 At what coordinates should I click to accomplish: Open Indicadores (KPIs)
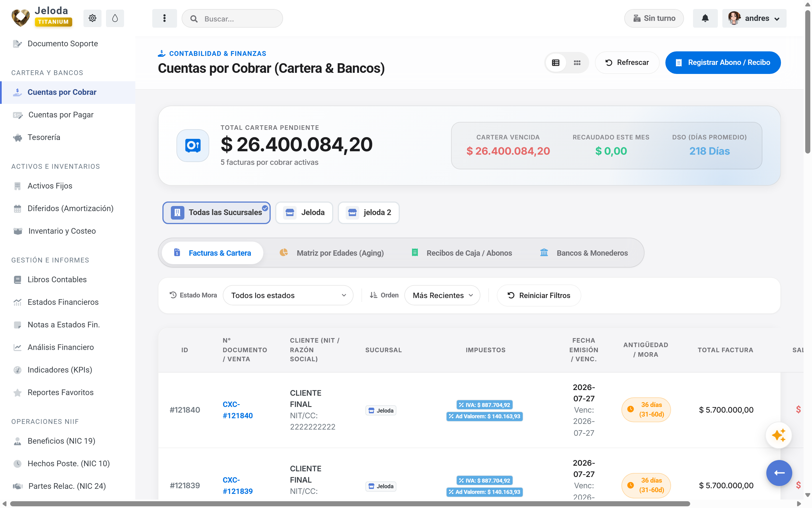pos(68,370)
